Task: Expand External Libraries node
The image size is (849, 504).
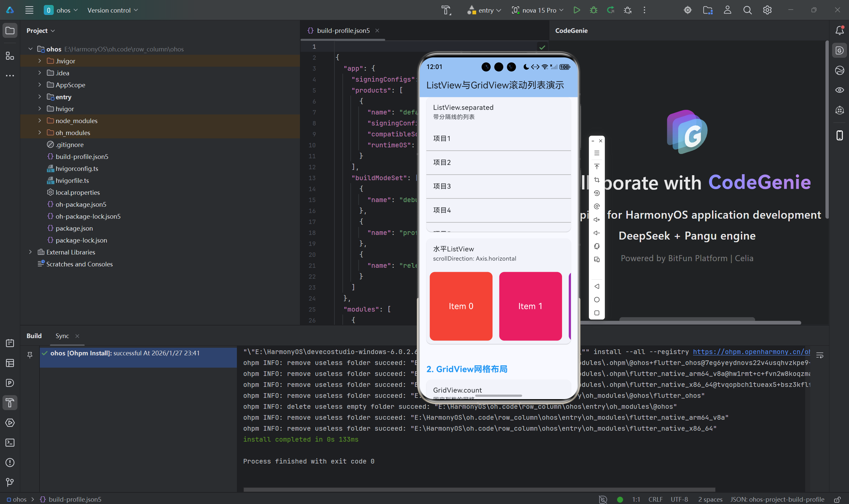Action: [30, 252]
